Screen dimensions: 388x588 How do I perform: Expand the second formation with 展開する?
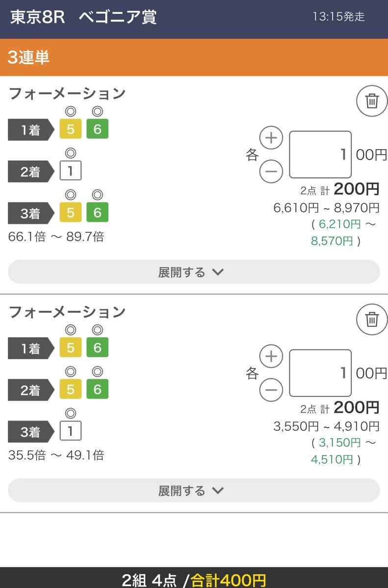pyautogui.click(x=194, y=490)
